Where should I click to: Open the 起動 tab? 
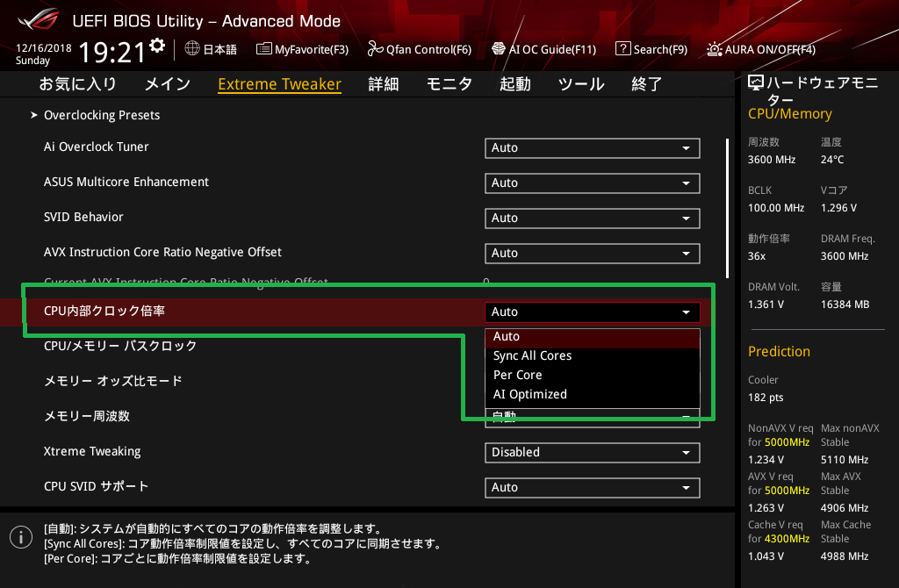click(x=514, y=84)
